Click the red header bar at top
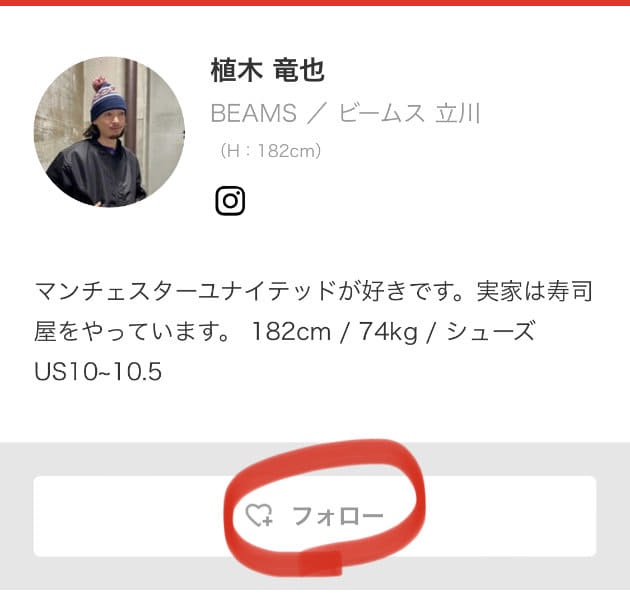Screen dimensions: 630x594 point(315,2)
